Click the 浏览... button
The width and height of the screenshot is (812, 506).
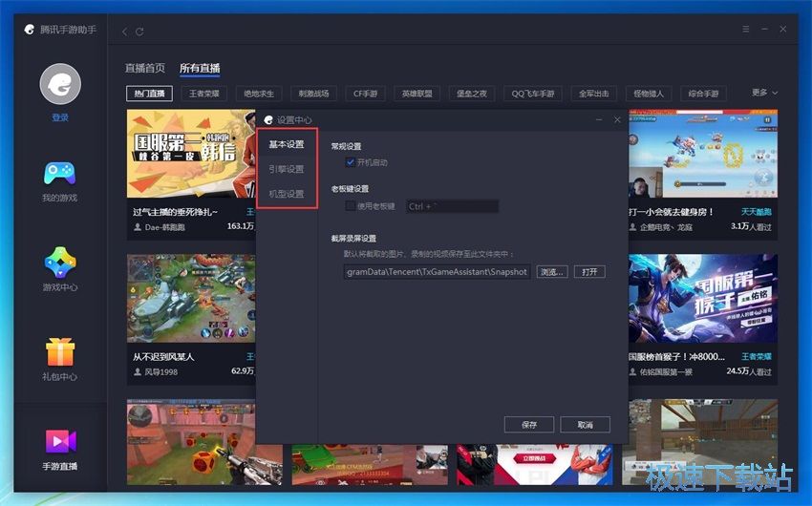552,272
